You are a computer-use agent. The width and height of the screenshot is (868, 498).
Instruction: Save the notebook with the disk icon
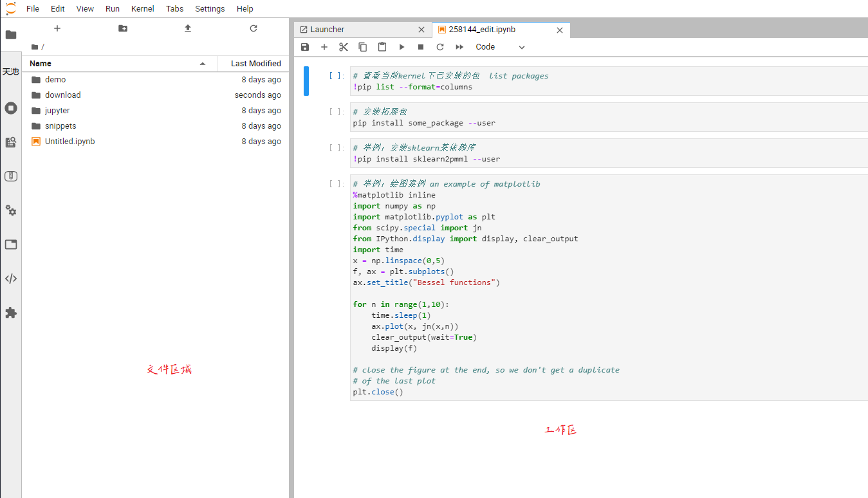[305, 47]
